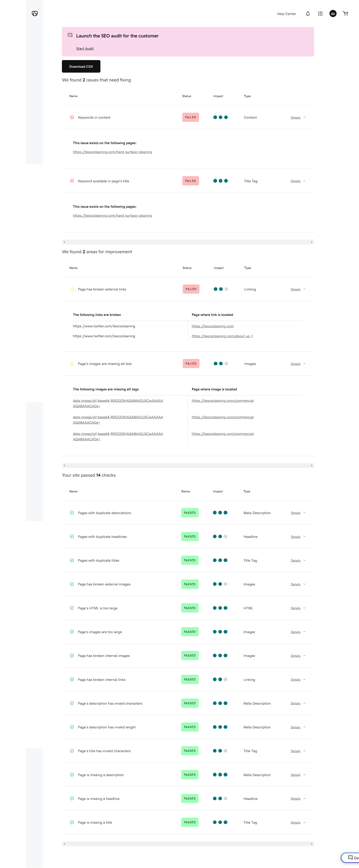Click right arrow of issues table scrollbar
The image size is (359, 868).
(312, 242)
